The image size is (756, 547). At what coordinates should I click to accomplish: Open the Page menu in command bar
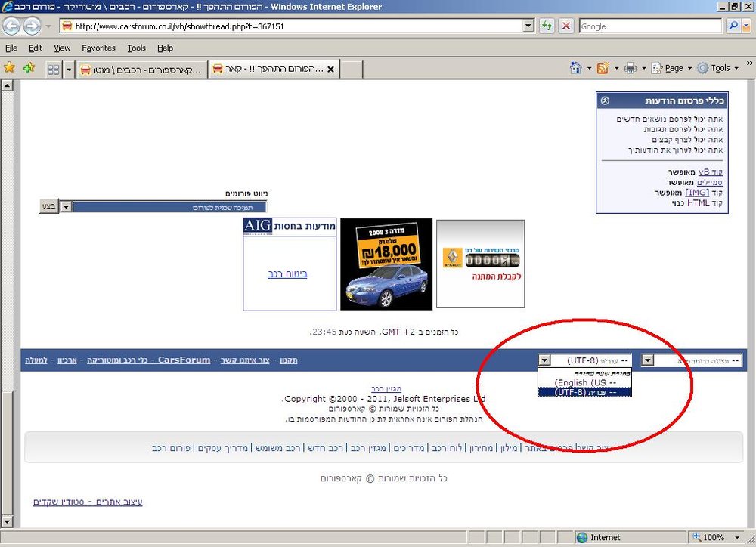tap(673, 68)
